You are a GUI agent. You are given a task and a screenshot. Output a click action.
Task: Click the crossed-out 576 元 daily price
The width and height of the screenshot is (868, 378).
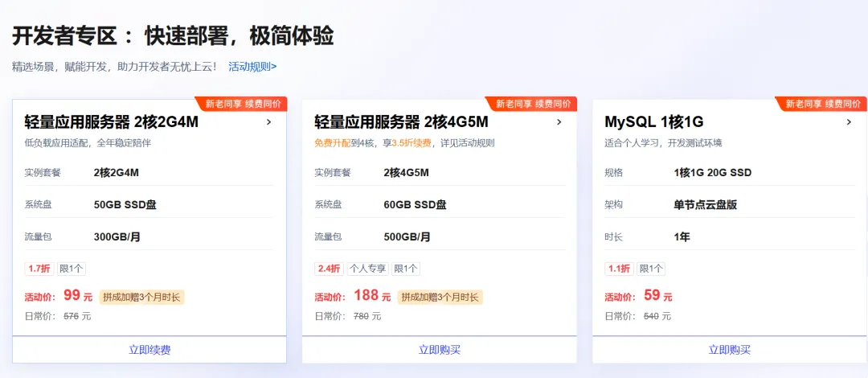click(x=77, y=317)
